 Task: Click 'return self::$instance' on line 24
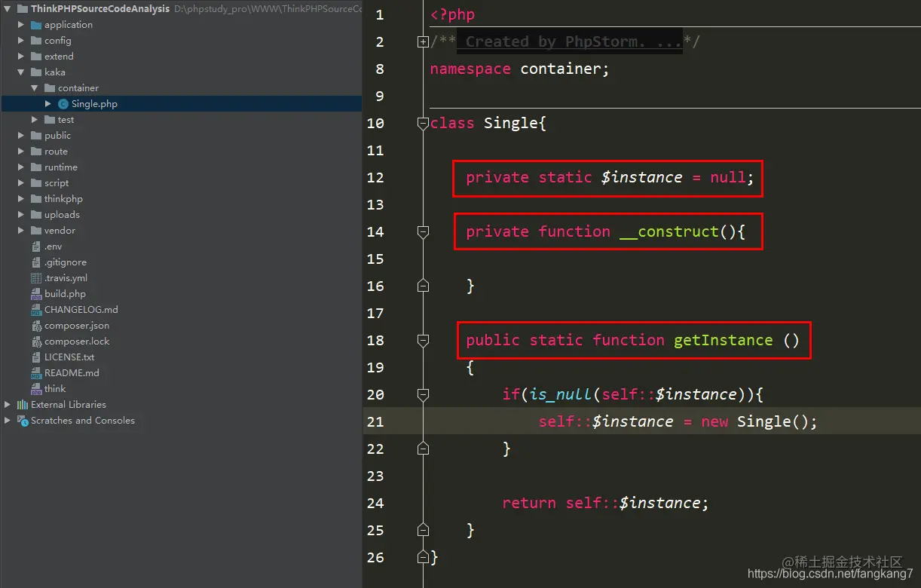pyautogui.click(x=601, y=504)
